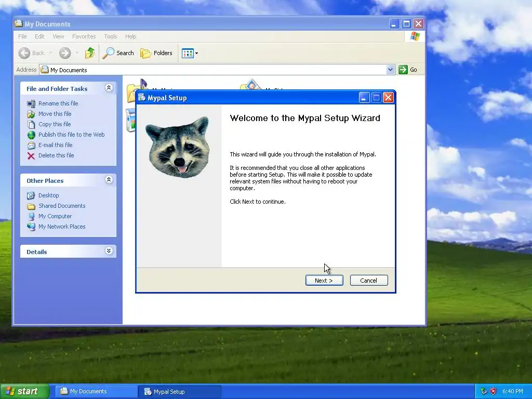
Task: Click Delete this file link
Action: pos(56,155)
